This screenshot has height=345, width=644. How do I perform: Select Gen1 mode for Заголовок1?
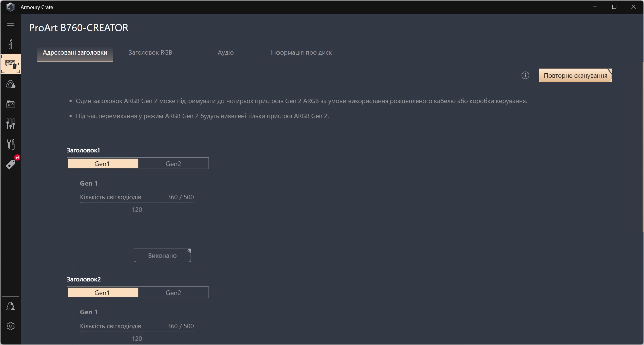coord(103,164)
